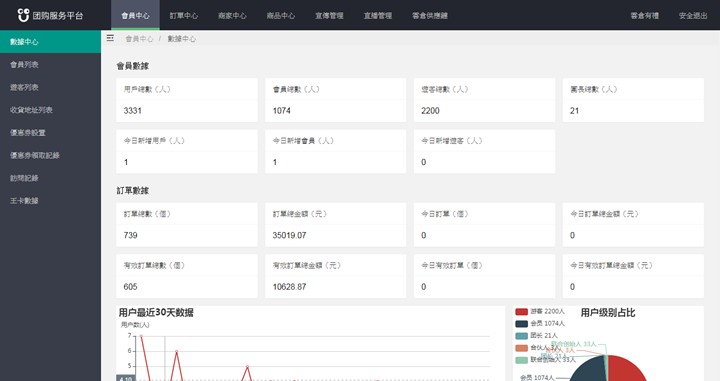
Task: Click the 會員中心 breadcrumb link
Action: pos(139,39)
